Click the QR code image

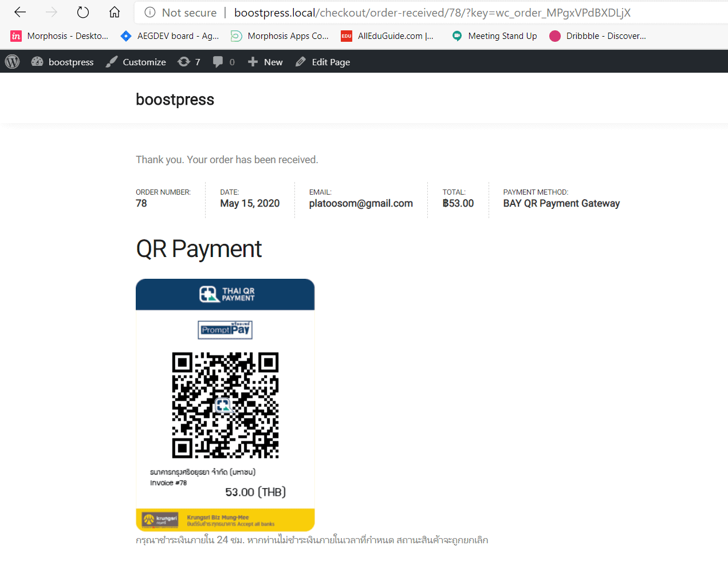coord(225,405)
